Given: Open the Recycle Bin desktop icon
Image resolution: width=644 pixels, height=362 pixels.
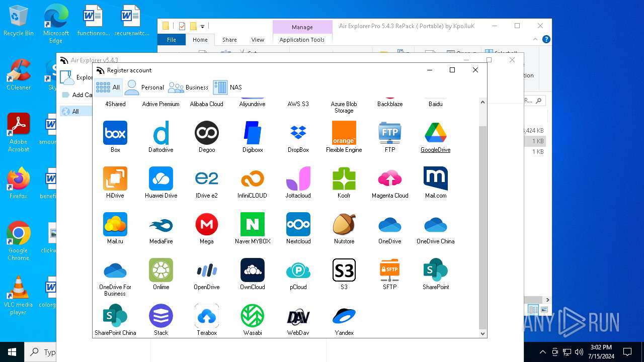Looking at the screenshot, I should (19, 21).
